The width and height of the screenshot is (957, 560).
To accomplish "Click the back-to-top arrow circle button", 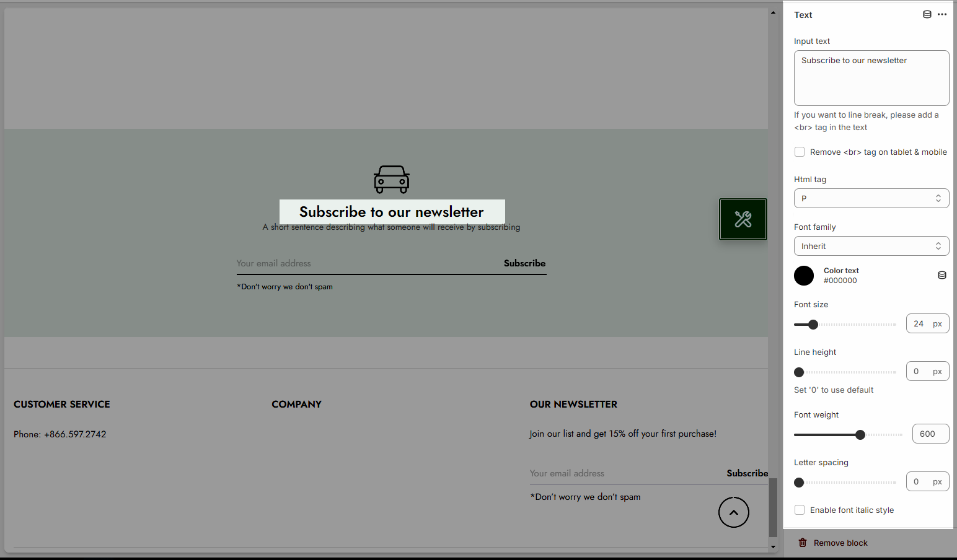I will tap(734, 512).
